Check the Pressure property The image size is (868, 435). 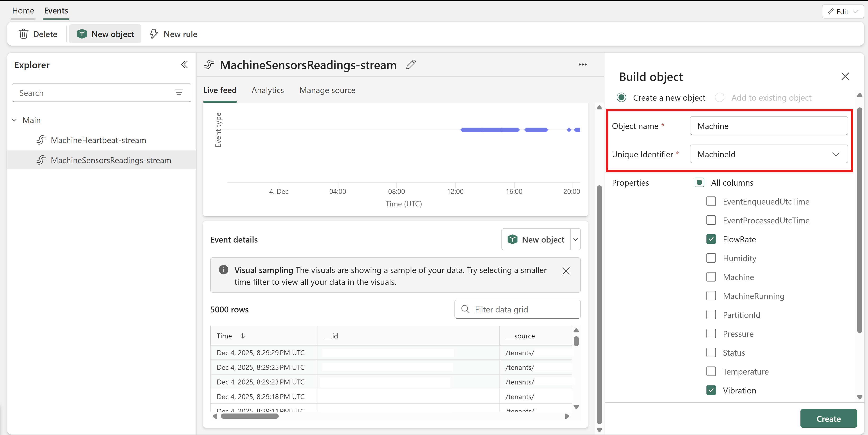click(x=711, y=334)
